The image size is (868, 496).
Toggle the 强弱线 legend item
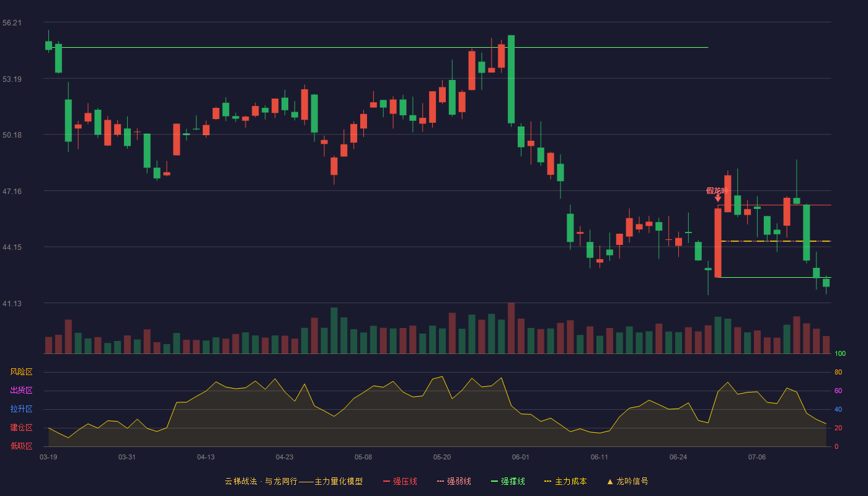point(454,481)
